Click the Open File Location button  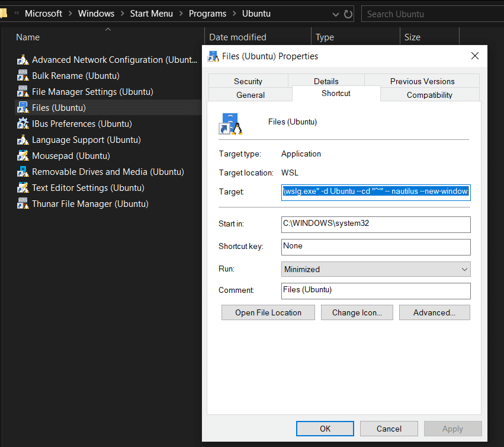pos(268,312)
